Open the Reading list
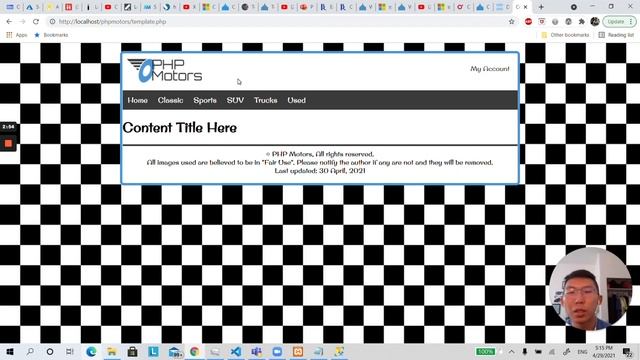The height and width of the screenshot is (360, 640). click(616, 35)
